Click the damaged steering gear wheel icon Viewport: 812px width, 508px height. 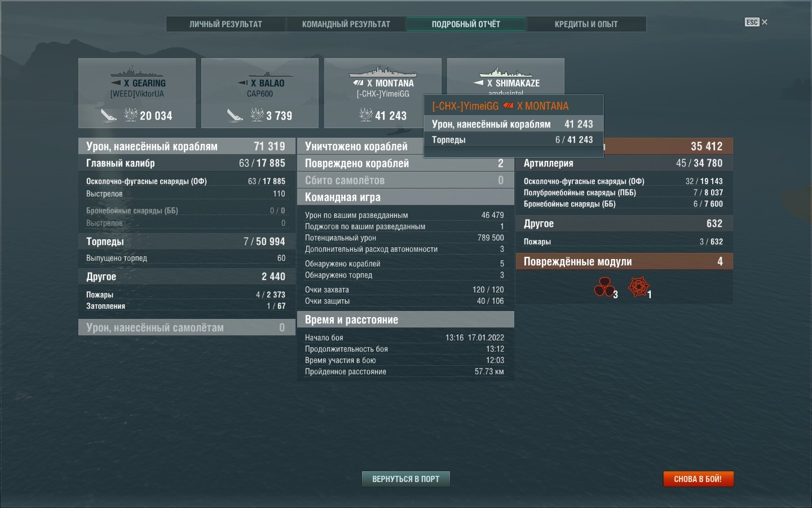pos(638,287)
